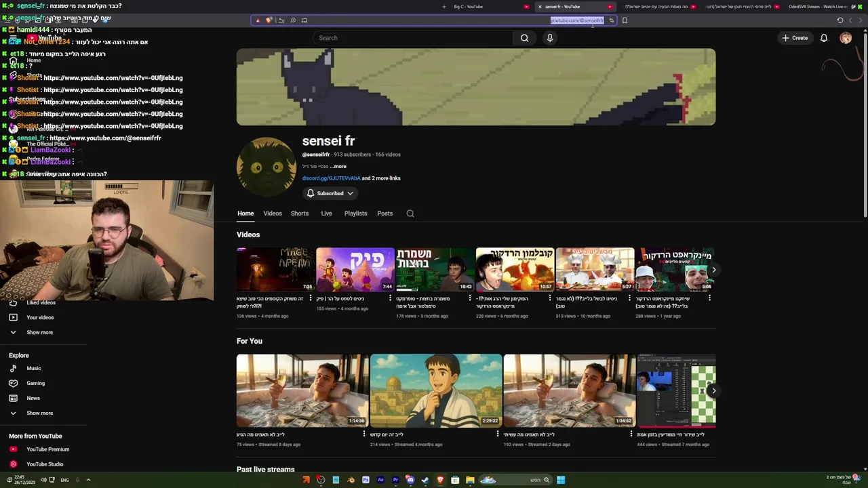Click the Music icon under Explore
The image size is (868, 488).
[x=13, y=369]
